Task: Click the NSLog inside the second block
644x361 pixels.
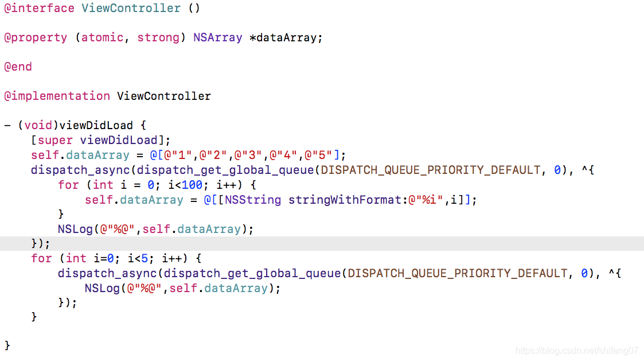Action: [183, 289]
